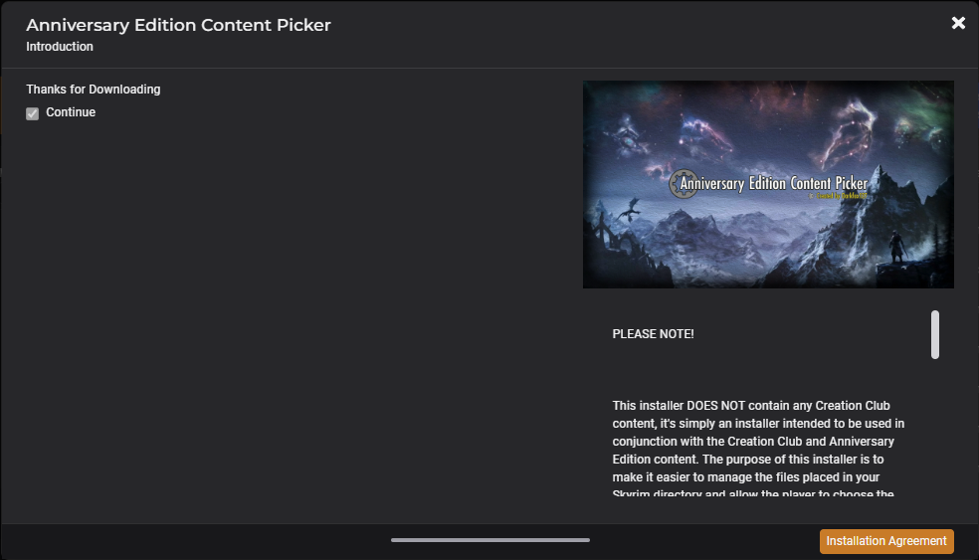The image size is (979, 560).
Task: Click the horizontal progress bar at the bottom
Action: 490,540
